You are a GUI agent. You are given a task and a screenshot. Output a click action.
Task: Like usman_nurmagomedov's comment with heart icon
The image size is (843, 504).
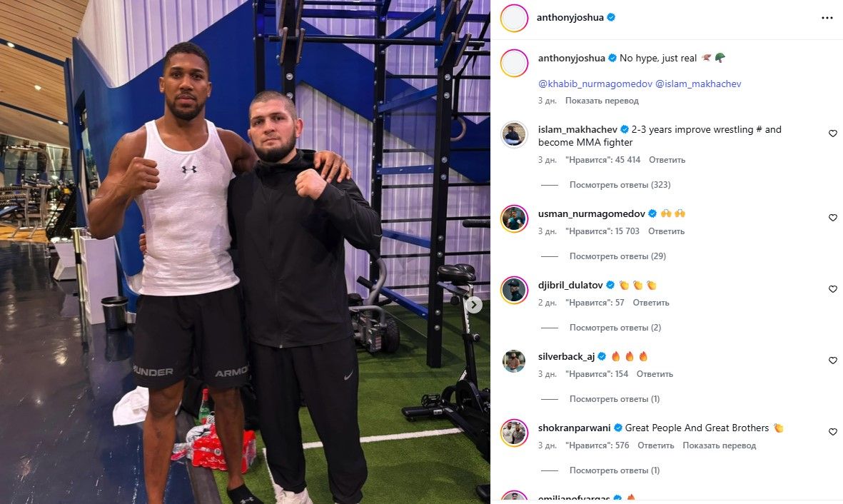[833, 218]
